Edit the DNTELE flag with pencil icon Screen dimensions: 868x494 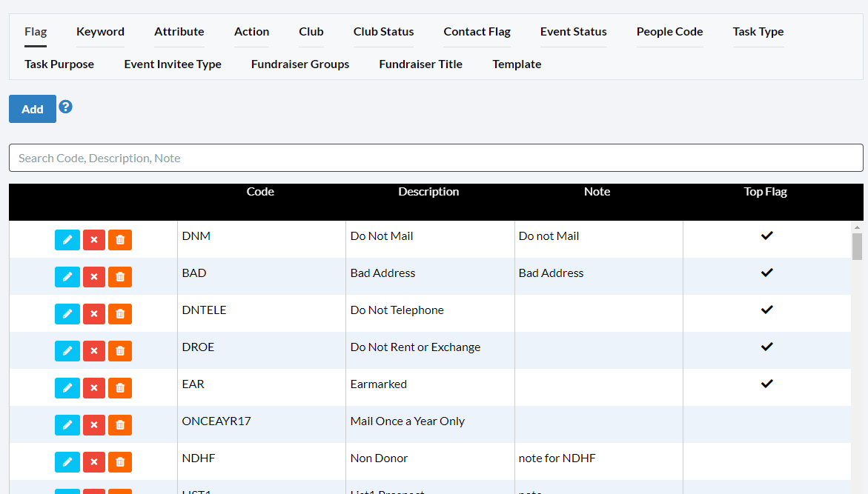(x=67, y=314)
